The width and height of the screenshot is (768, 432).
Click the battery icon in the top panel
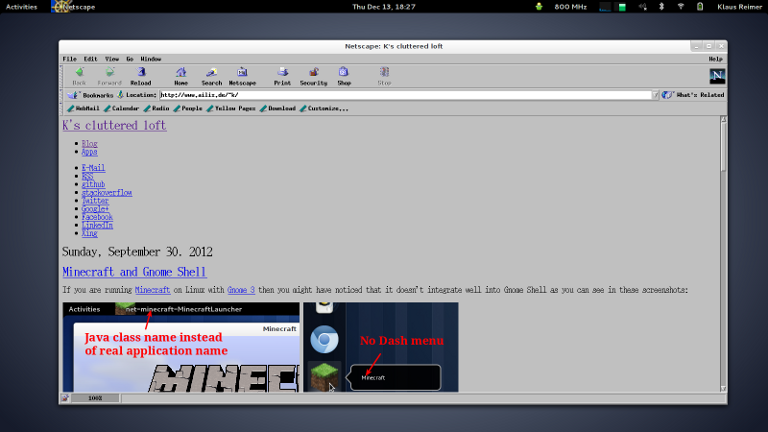tap(700, 7)
